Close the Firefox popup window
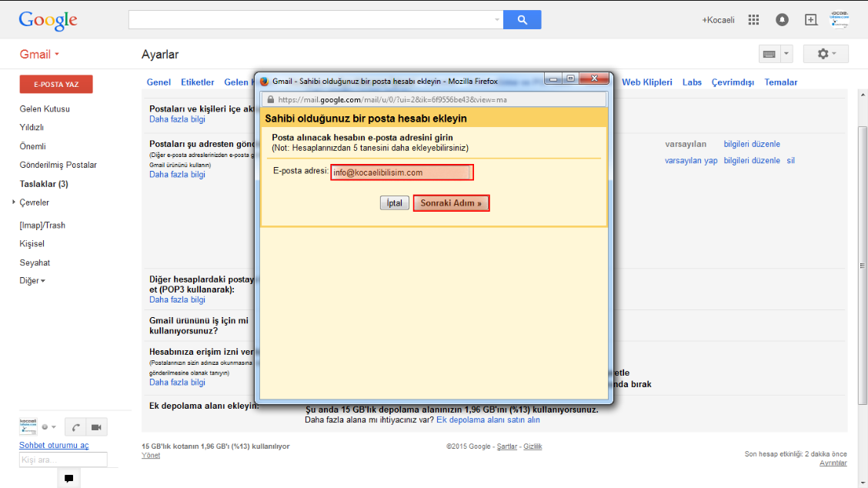Screen dimensions: 868x488 (594, 79)
